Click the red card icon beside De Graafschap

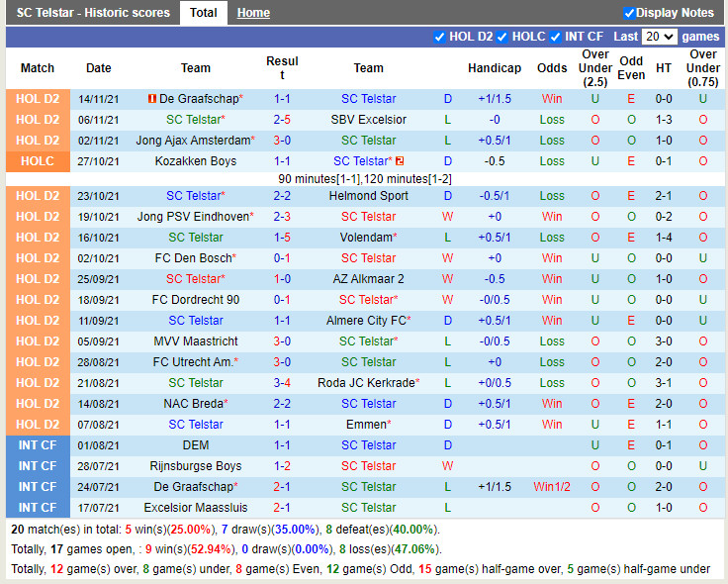[x=151, y=99]
